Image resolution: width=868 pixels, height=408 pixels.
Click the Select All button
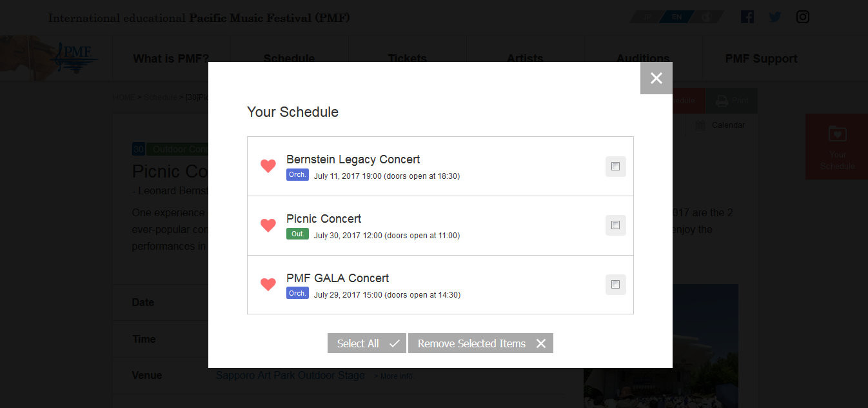click(367, 343)
